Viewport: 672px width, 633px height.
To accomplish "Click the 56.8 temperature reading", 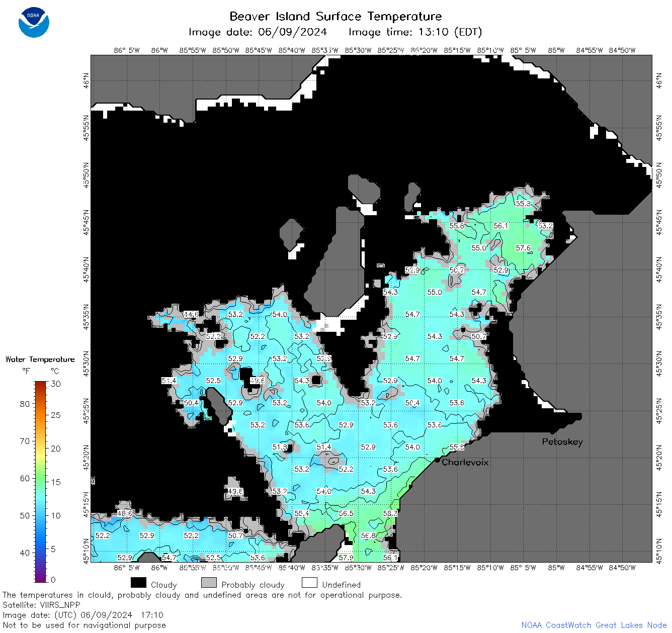I will 368,535.
